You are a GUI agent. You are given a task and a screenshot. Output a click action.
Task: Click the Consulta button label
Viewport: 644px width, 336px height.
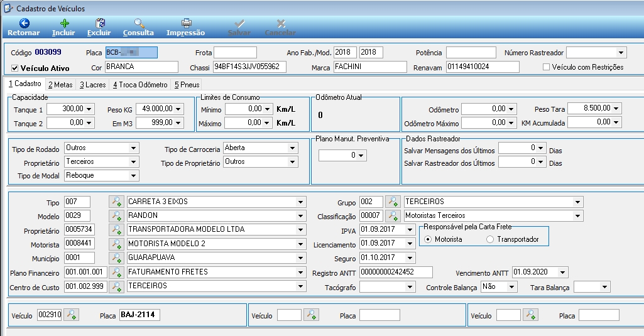coord(138,33)
